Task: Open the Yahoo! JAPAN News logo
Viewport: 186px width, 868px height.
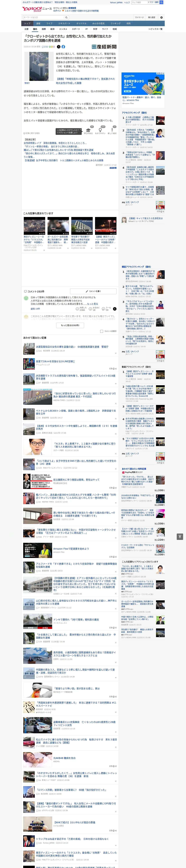Action: click(37, 9)
